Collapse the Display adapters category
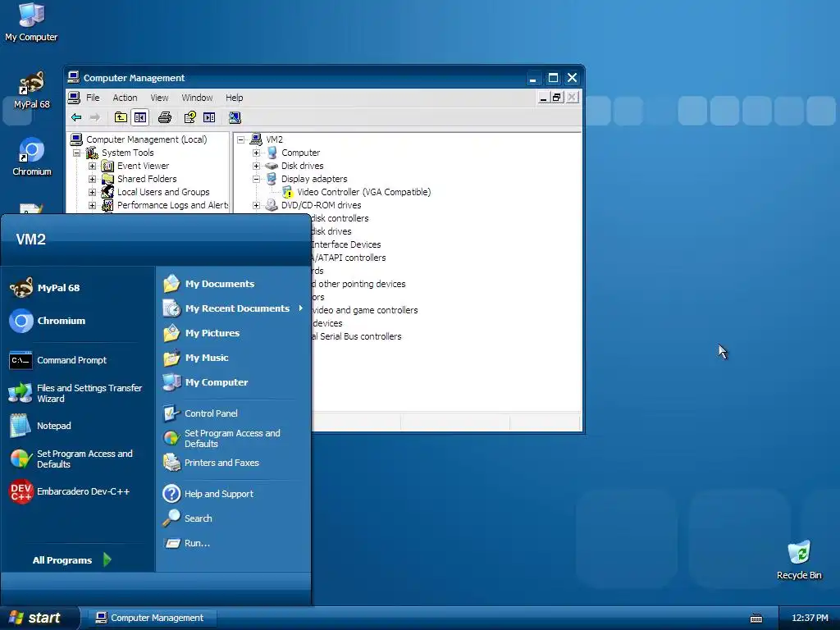The width and height of the screenshot is (840, 630). pos(256,179)
